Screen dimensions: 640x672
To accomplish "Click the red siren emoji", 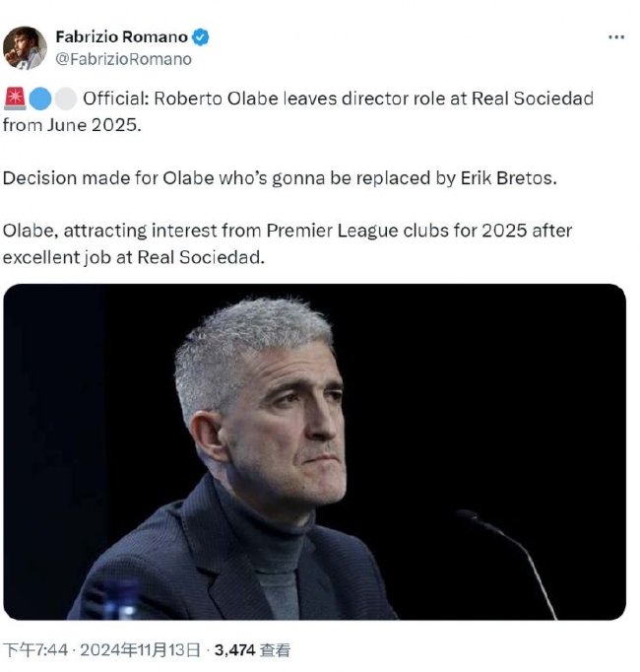I will point(15,99).
